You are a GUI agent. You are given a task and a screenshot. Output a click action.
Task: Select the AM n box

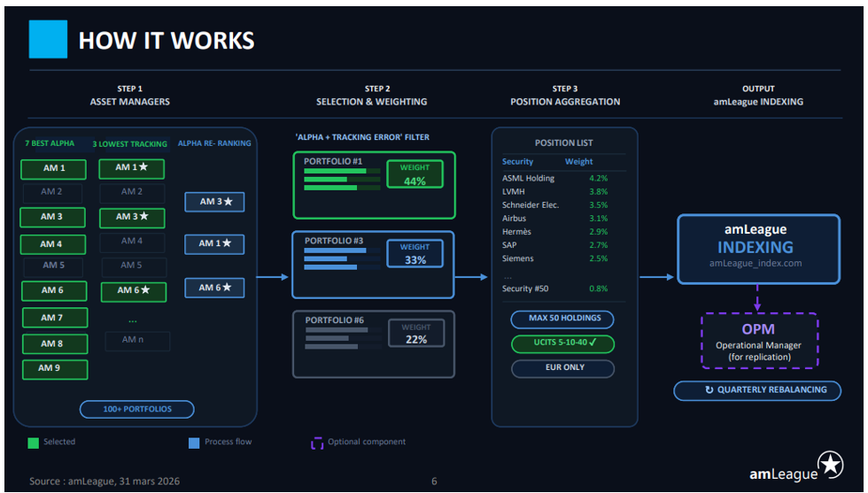click(x=137, y=340)
